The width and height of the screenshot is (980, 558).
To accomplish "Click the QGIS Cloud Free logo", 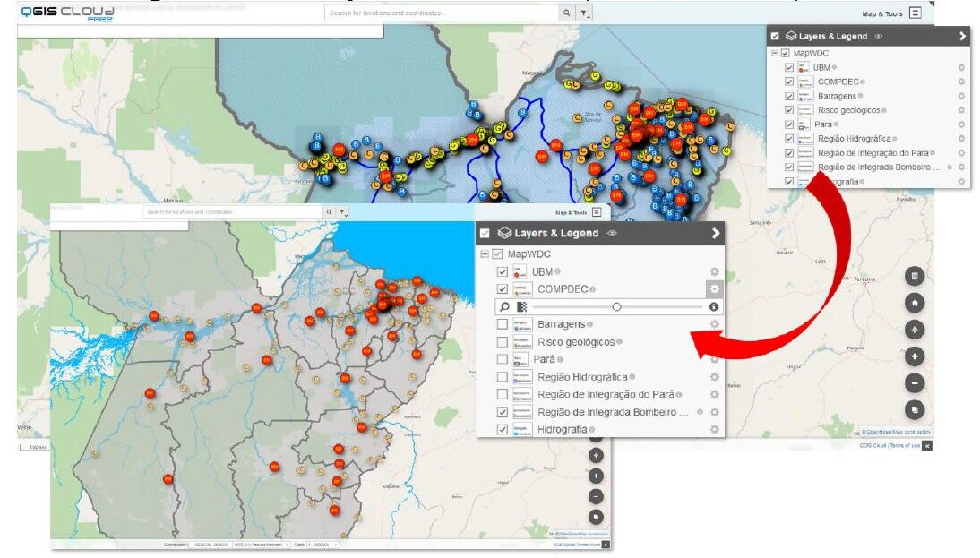I will pyautogui.click(x=68, y=13).
